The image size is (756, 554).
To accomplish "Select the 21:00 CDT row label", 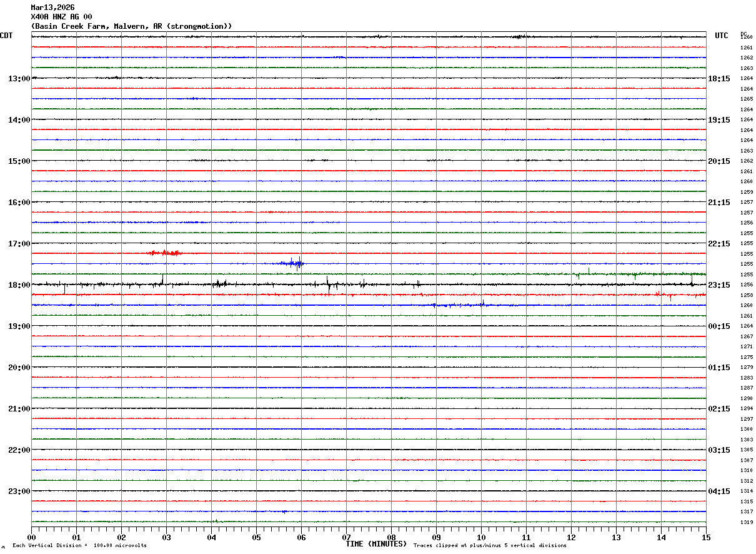I will [x=19, y=409].
